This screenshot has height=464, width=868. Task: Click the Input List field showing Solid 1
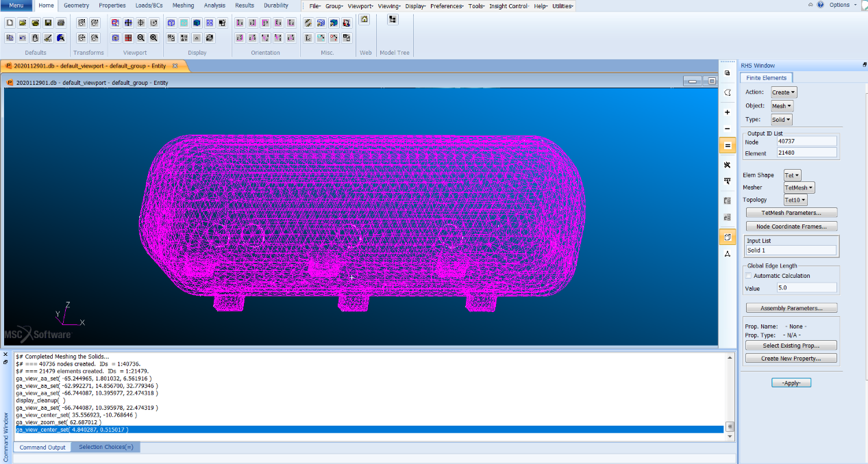[x=791, y=250]
